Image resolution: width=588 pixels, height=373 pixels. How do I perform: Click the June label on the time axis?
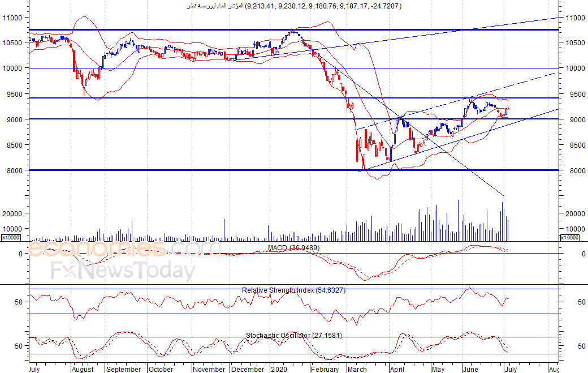pyautogui.click(x=470, y=369)
